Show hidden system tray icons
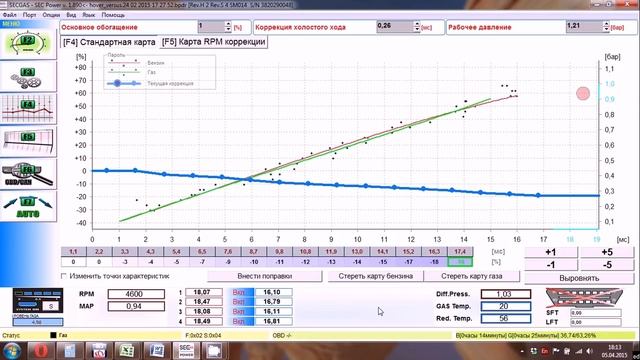 point(522,351)
